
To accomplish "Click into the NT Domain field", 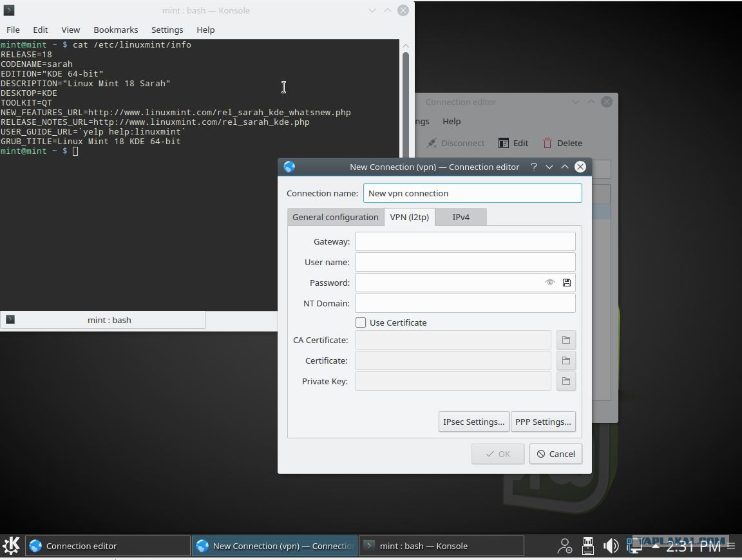I will [465, 303].
